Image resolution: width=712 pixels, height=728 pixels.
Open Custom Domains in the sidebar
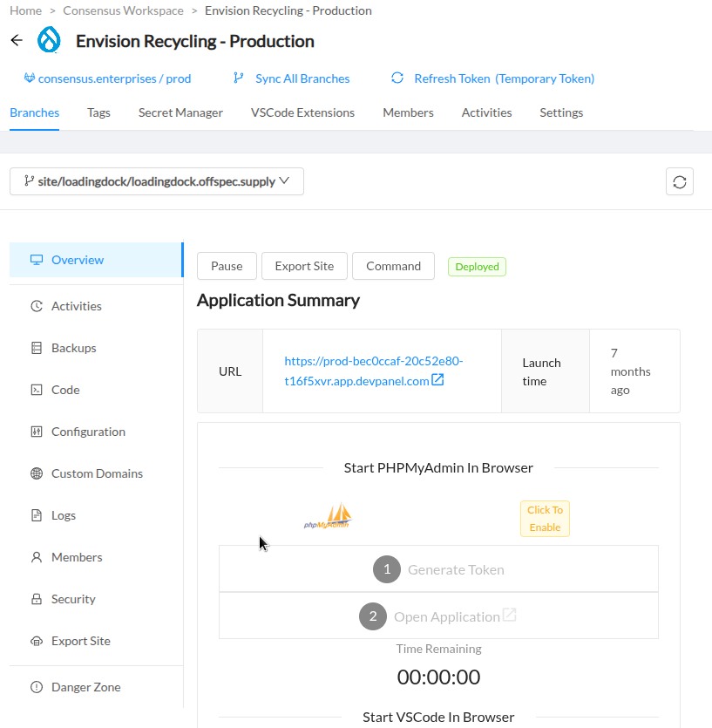(97, 473)
